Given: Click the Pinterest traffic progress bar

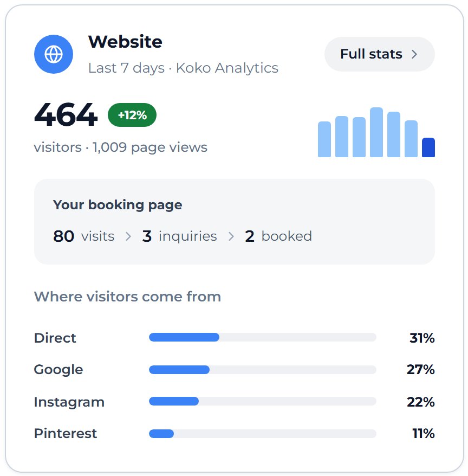Looking at the screenshot, I should pyautogui.click(x=262, y=434).
